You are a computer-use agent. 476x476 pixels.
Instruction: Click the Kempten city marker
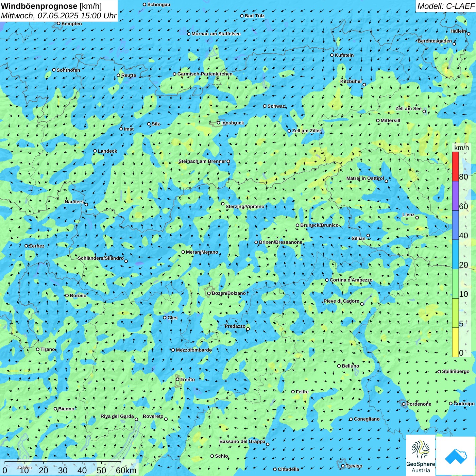(x=58, y=23)
